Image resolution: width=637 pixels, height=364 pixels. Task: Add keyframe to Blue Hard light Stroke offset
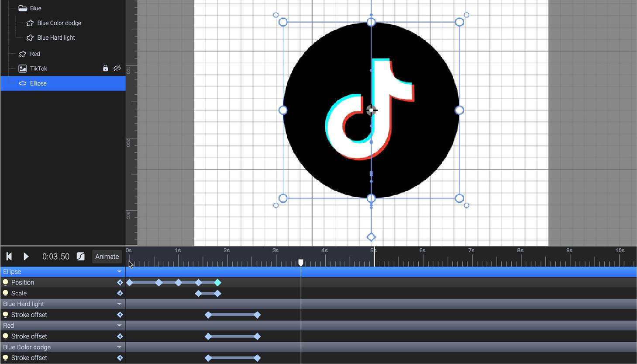120,315
